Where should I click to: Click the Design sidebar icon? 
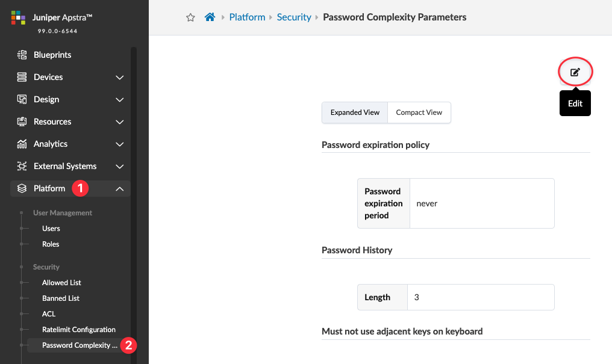pos(22,99)
